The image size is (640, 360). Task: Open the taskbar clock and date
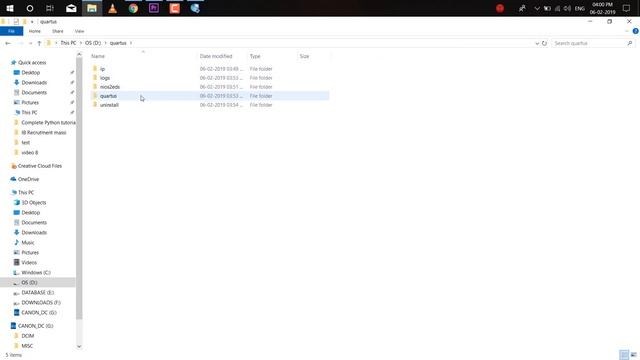(602, 8)
